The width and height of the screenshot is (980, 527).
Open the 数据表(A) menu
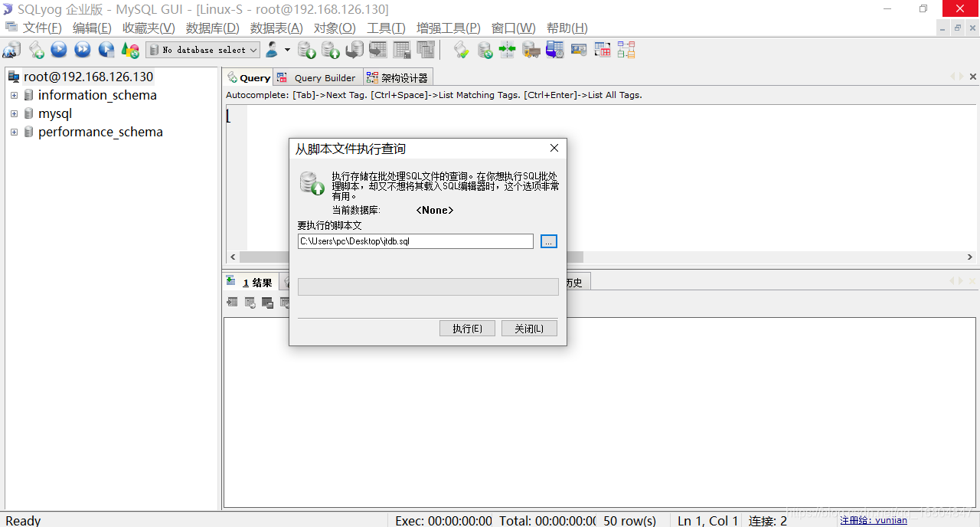[x=276, y=28]
